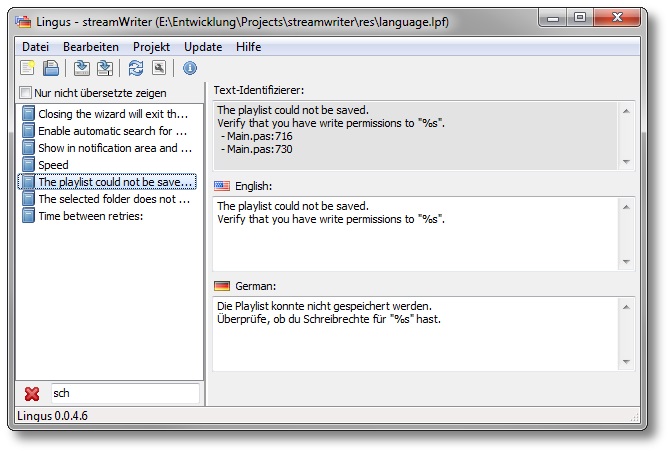Viewport: 671px width, 454px height.
Task: Click icon beside 'Enable automatic search for' entry
Action: pos(28,131)
